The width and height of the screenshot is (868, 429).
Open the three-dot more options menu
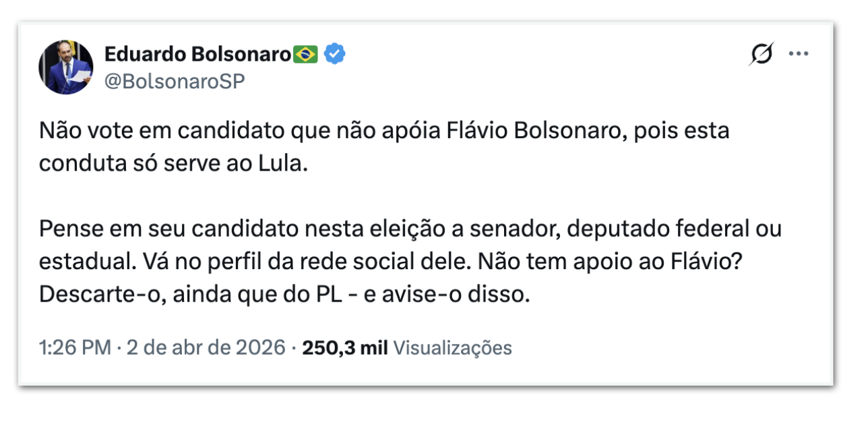pos(799,55)
